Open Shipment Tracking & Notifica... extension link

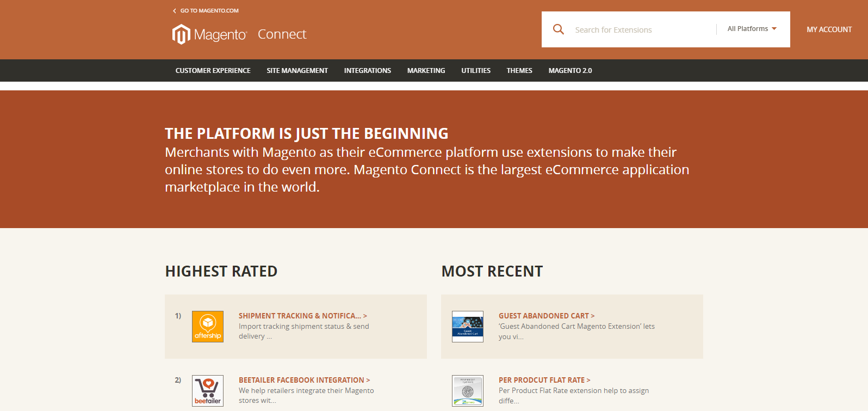[303, 316]
